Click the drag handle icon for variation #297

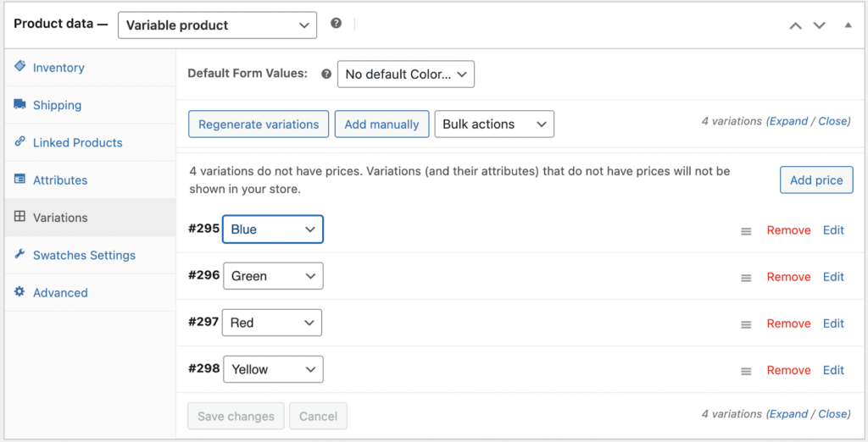pyautogui.click(x=746, y=324)
